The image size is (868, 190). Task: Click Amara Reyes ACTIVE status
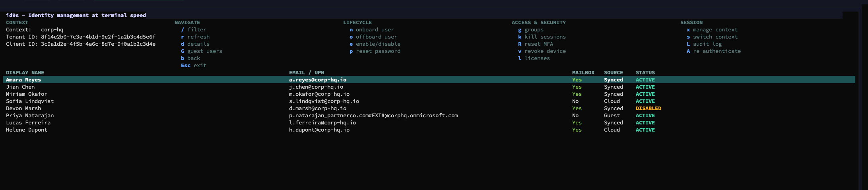click(x=645, y=80)
